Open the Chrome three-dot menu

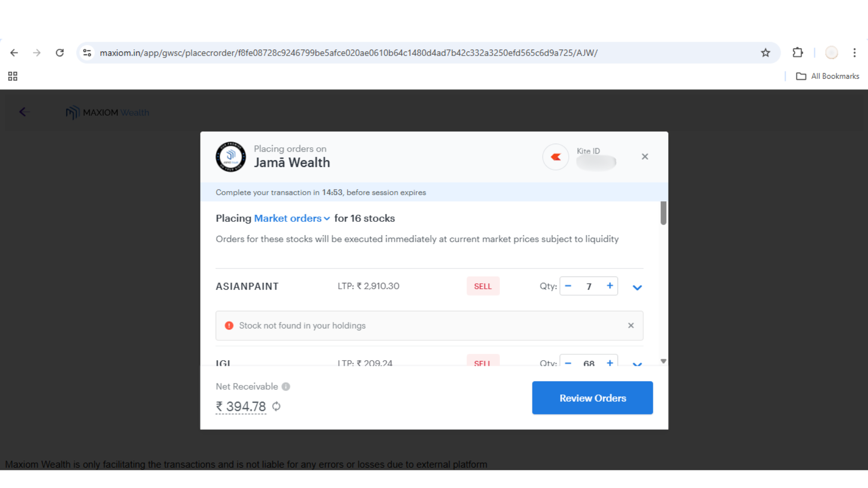click(854, 53)
